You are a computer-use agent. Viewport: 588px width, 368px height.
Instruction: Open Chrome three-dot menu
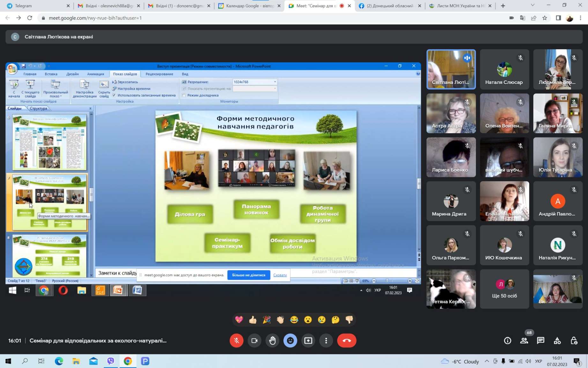580,18
